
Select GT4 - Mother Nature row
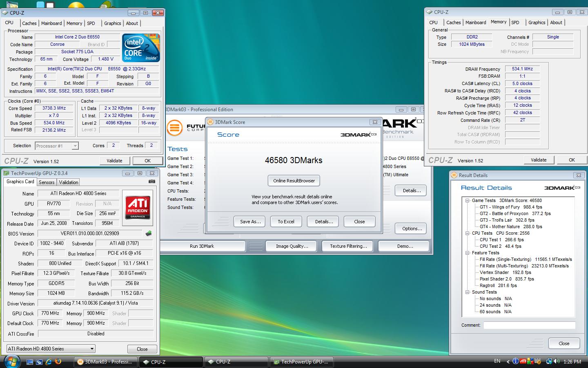tap(511, 227)
